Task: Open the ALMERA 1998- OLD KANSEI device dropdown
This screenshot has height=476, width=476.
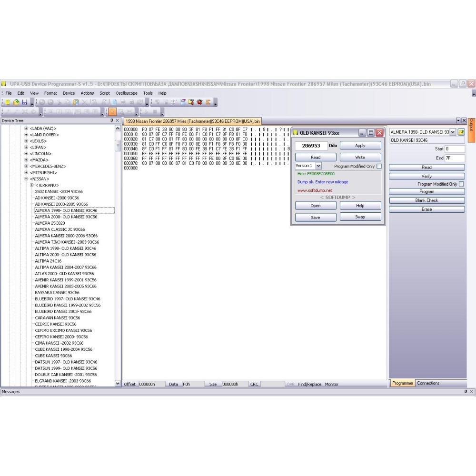Action: [453, 132]
